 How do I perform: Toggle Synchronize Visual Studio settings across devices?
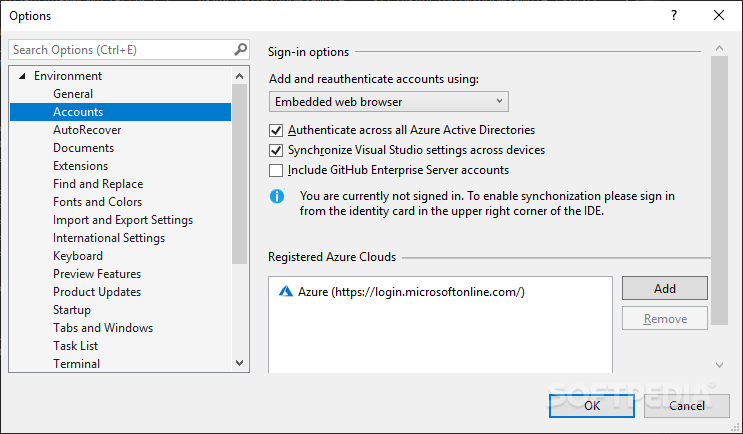[276, 150]
